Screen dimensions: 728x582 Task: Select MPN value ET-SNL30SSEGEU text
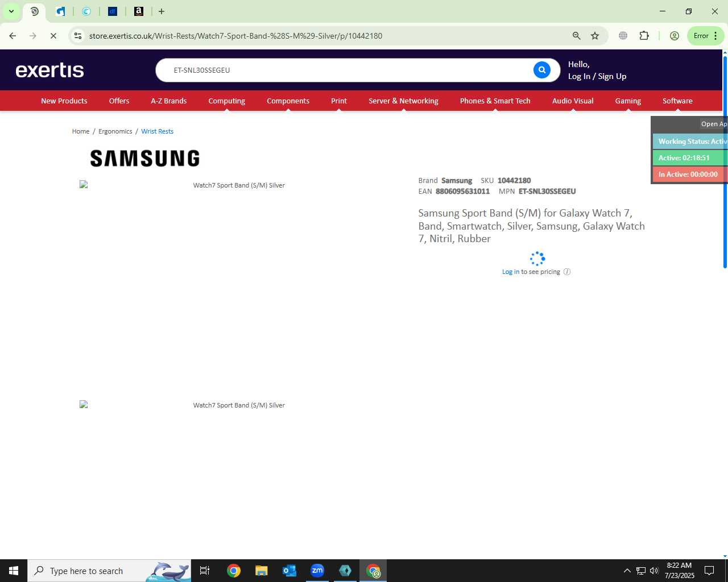coord(547,192)
